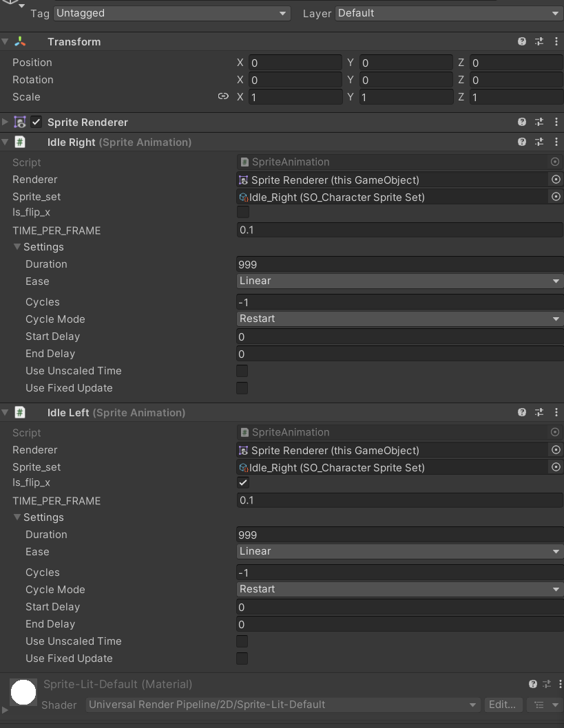Expand the Sprite Renderer component foldout
The height and width of the screenshot is (728, 564).
(5, 122)
